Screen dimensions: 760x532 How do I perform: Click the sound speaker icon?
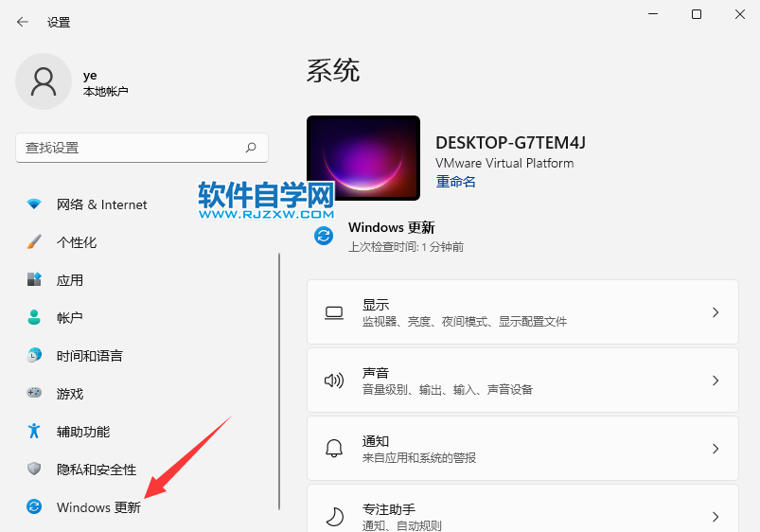point(334,381)
